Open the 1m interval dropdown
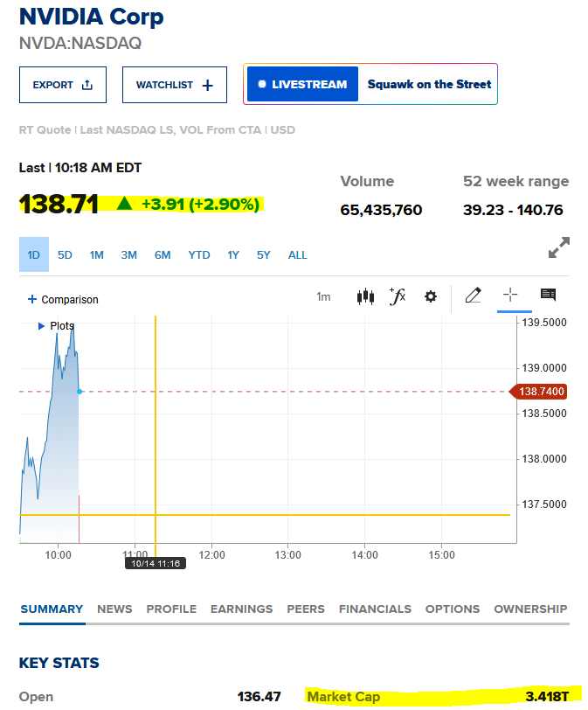The image size is (588, 710). [x=323, y=297]
